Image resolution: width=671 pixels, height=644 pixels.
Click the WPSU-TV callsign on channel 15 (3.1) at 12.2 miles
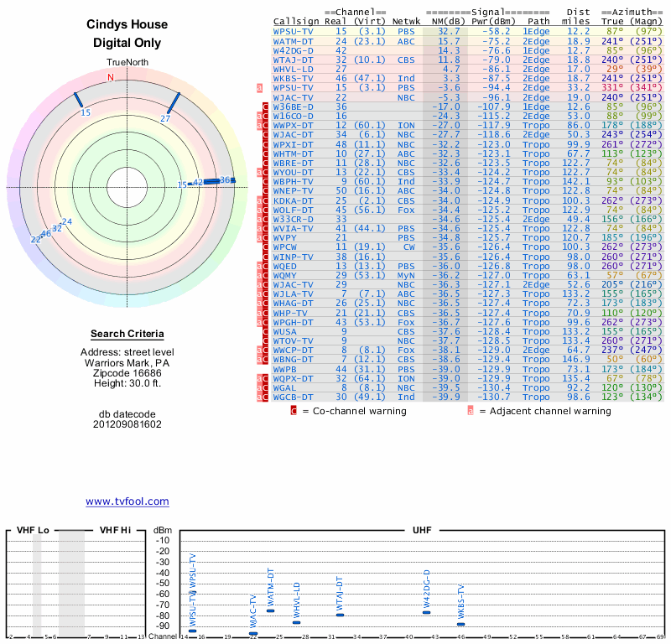(x=293, y=31)
